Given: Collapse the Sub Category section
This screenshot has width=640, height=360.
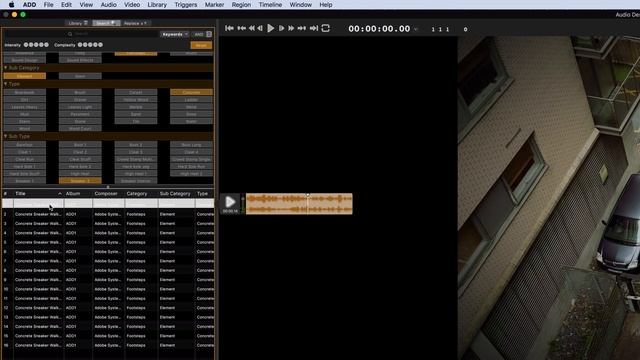Looking at the screenshot, I should pyautogui.click(x=6, y=68).
